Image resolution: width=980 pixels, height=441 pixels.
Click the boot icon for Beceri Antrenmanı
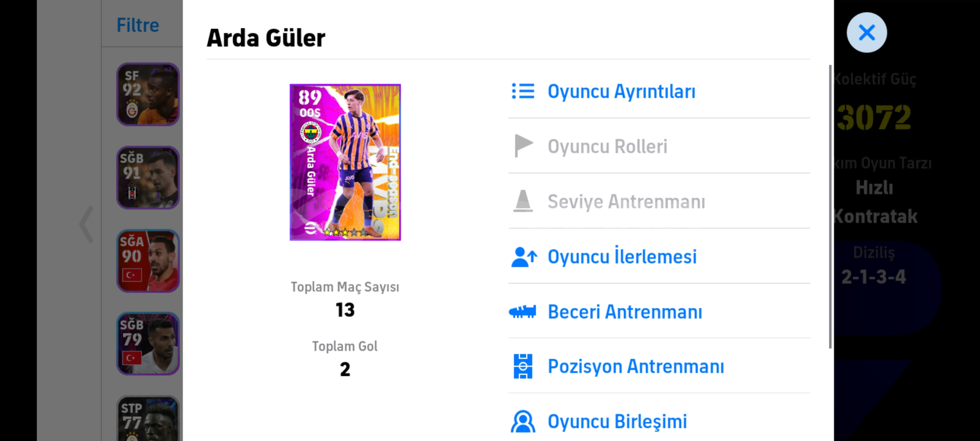tap(522, 312)
